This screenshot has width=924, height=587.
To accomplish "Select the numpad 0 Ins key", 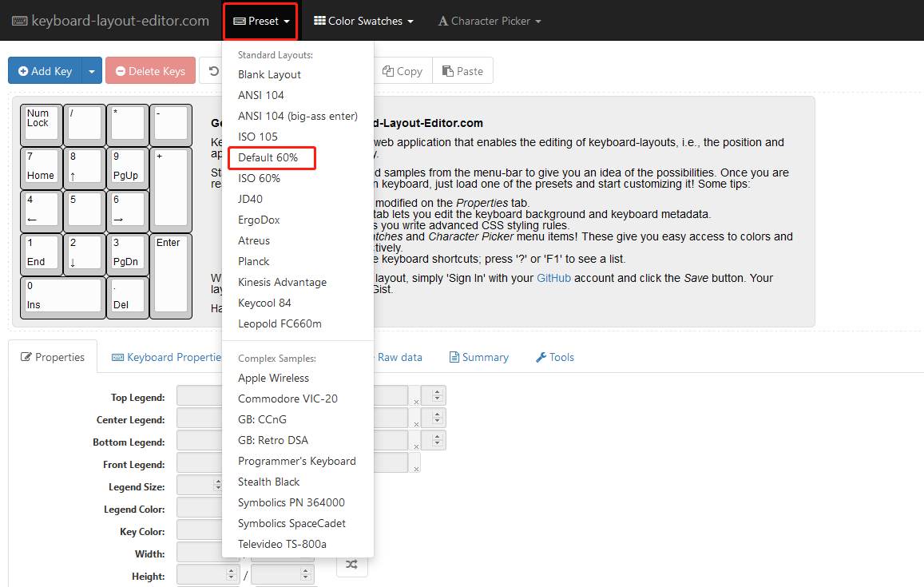I will (63, 297).
